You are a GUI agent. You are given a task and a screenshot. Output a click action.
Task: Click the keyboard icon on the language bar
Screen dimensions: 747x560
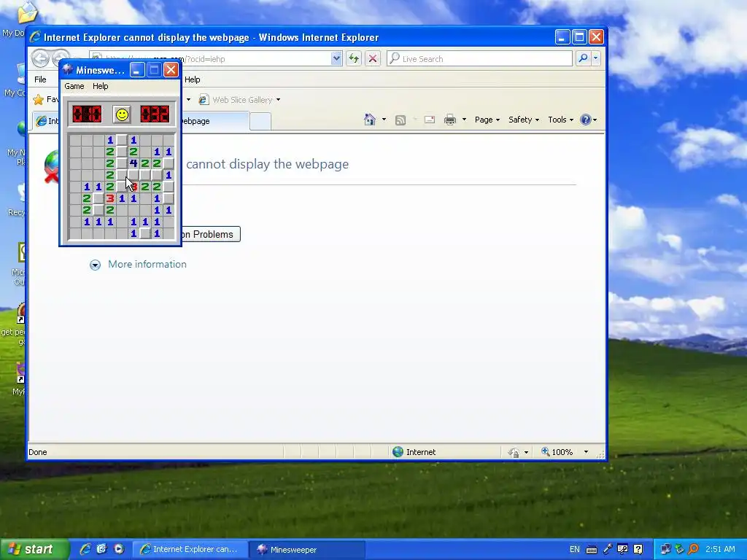coord(591,550)
